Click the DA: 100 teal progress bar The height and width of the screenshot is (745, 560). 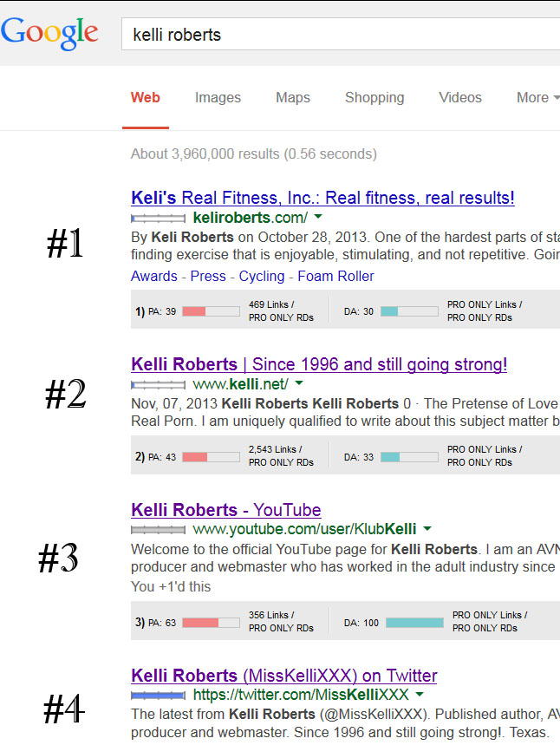click(x=414, y=623)
